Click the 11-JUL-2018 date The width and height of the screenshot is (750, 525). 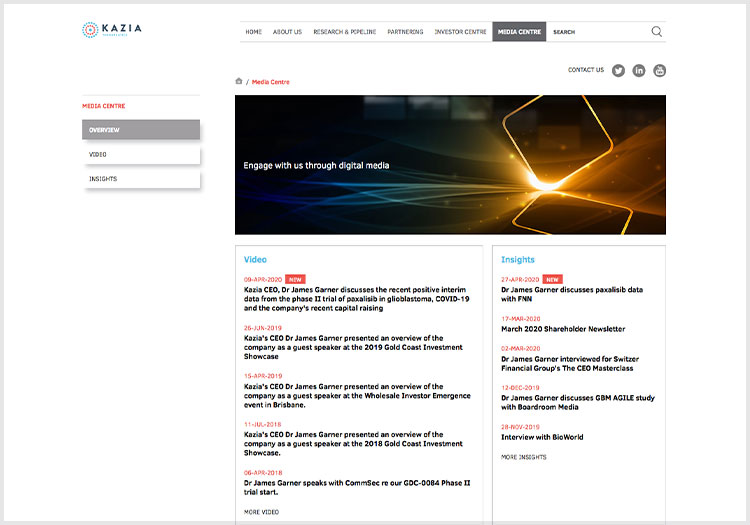click(x=262, y=424)
